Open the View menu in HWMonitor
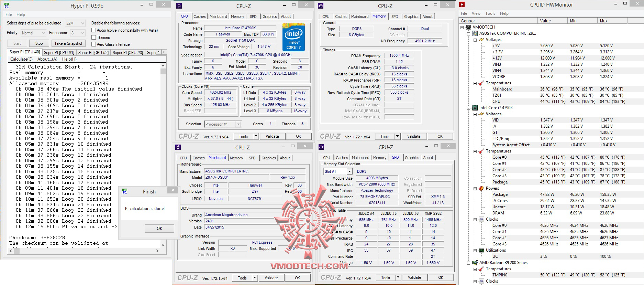644x285 pixels. pos(476,13)
